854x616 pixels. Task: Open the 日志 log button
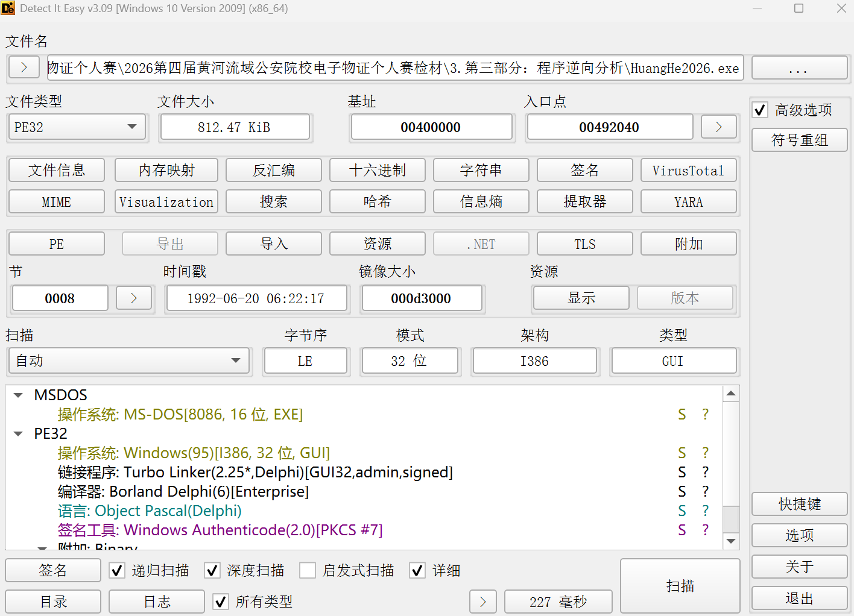[157, 602]
